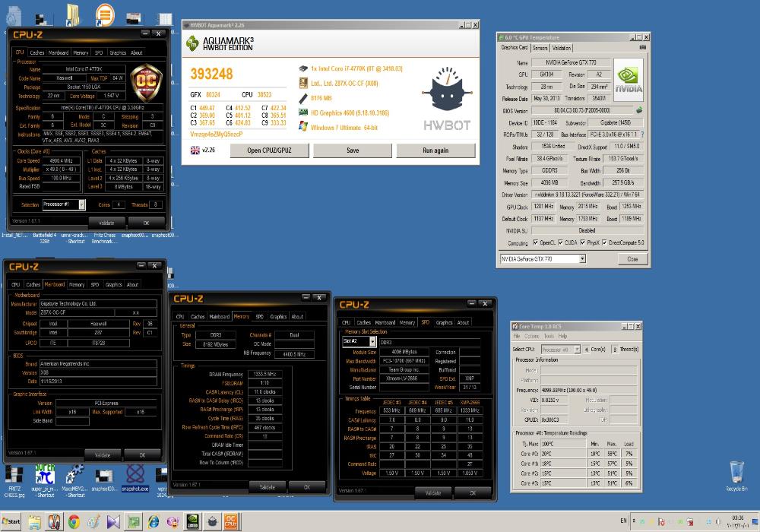Open the Caches tab in the CPU-Z processor window
This screenshot has height=532, width=760.
[36, 52]
